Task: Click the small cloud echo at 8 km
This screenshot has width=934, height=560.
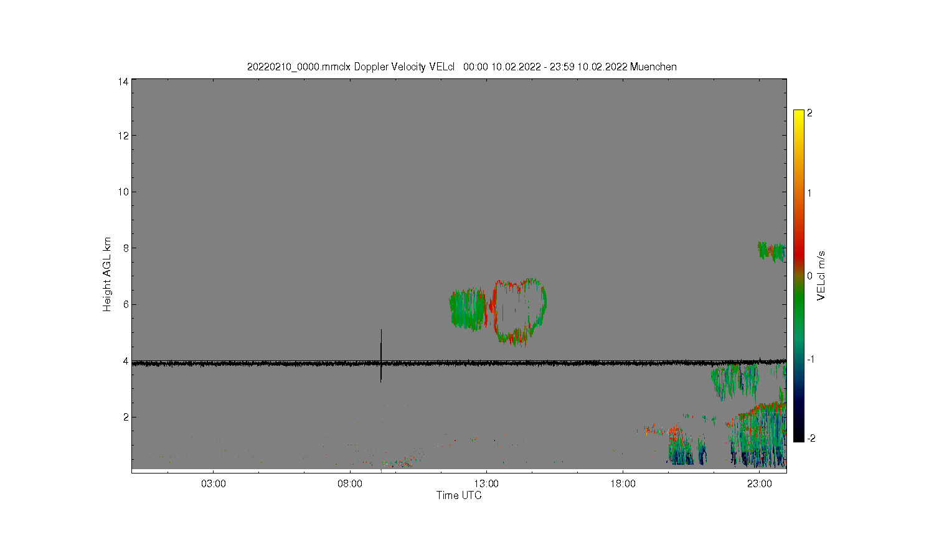Action: coord(771,251)
